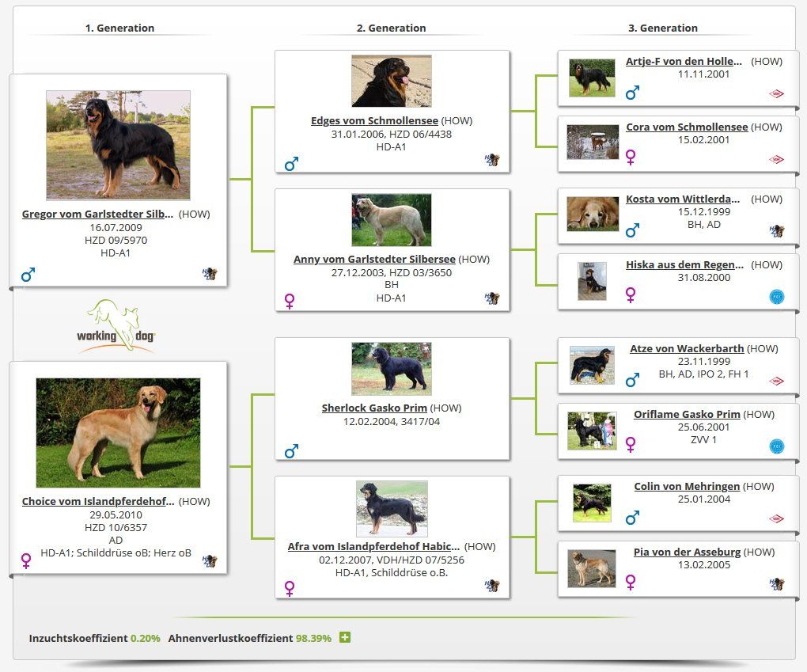Click the club badge icon on Anny's card
This screenshot has height=672, width=807.
click(x=492, y=298)
